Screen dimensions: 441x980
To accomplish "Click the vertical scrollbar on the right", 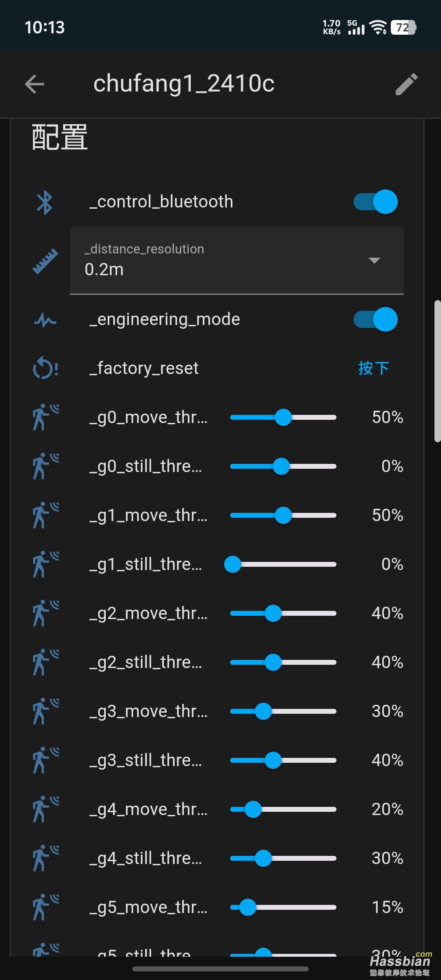I will (x=437, y=371).
